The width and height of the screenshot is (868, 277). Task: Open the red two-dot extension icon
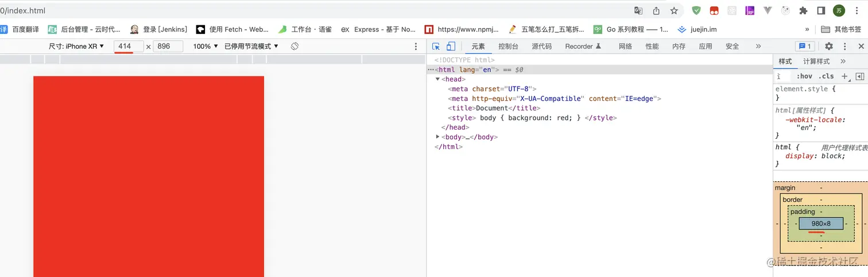pos(714,10)
